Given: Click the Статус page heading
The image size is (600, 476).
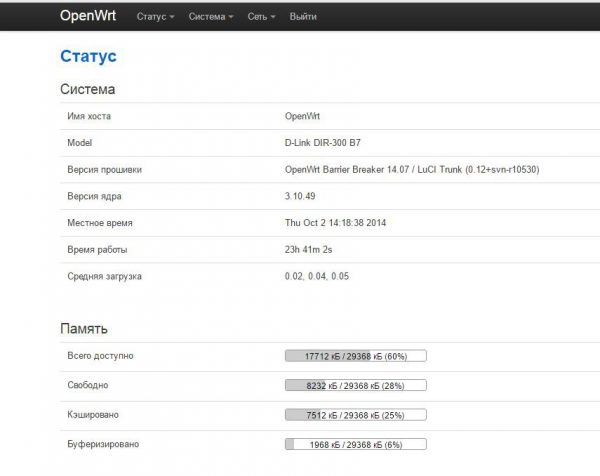Looking at the screenshot, I should pyautogui.click(x=88, y=56).
